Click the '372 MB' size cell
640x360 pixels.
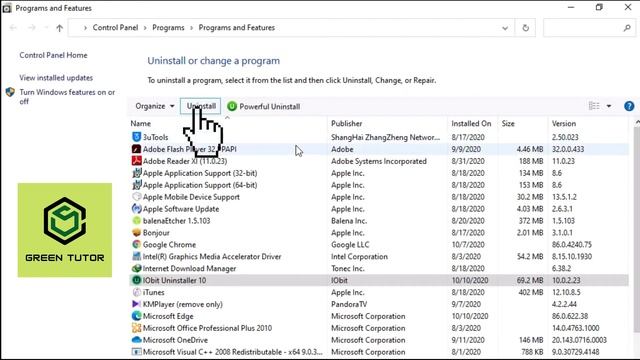pyautogui.click(x=531, y=221)
